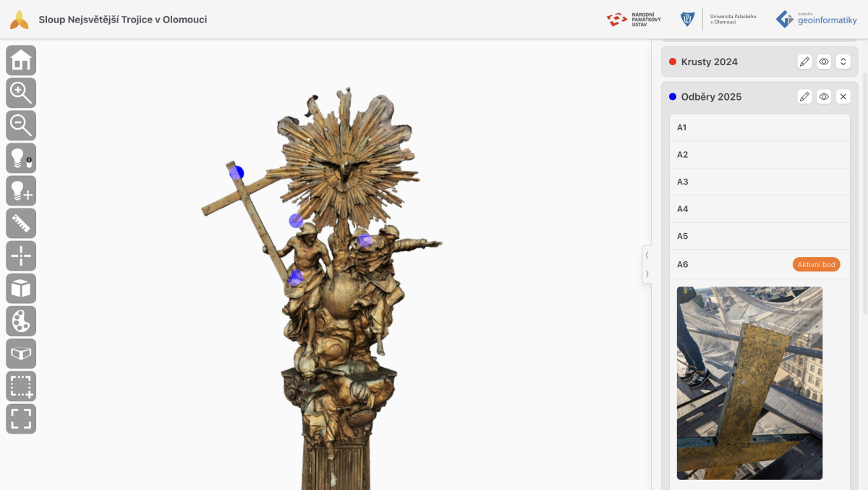The height and width of the screenshot is (490, 868).
Task: Collapse the Odběry 2025 panel with X
Action: (843, 97)
